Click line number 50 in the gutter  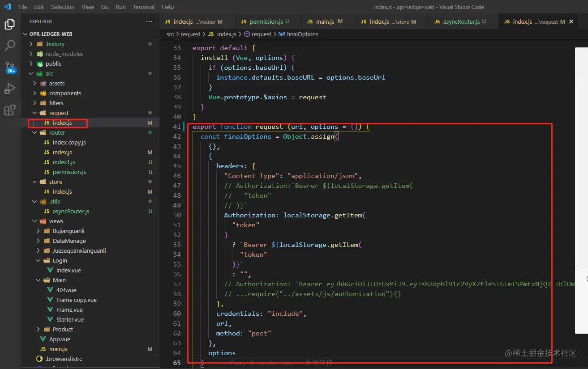tap(176, 215)
